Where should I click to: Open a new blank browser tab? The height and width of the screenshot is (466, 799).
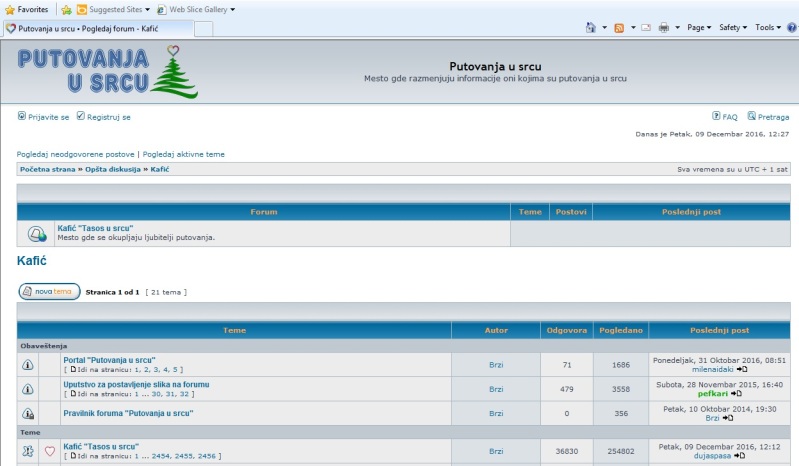point(204,30)
